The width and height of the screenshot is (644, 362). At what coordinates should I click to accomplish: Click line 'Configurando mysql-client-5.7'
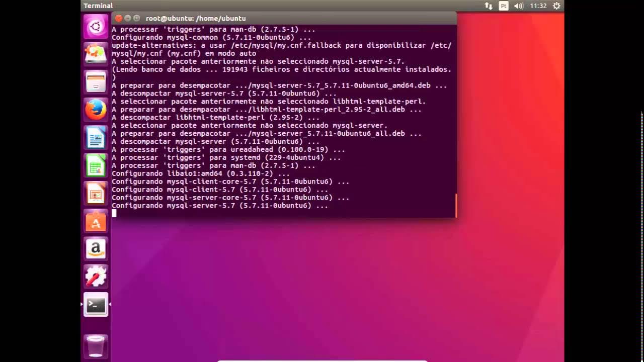click(220, 190)
